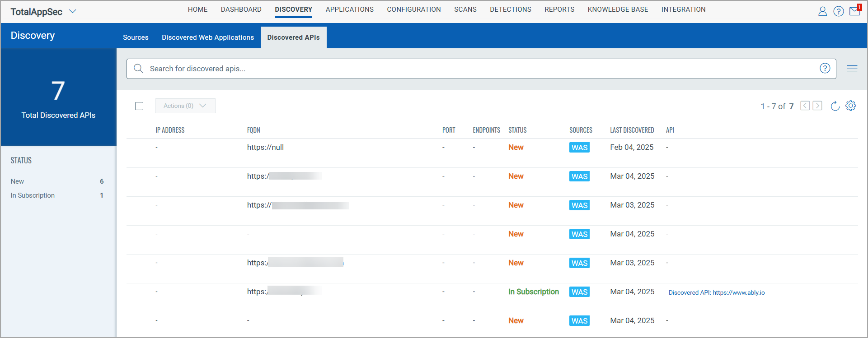The width and height of the screenshot is (868, 338).
Task: Click the Total Discovered APIs count 7
Action: (58, 91)
